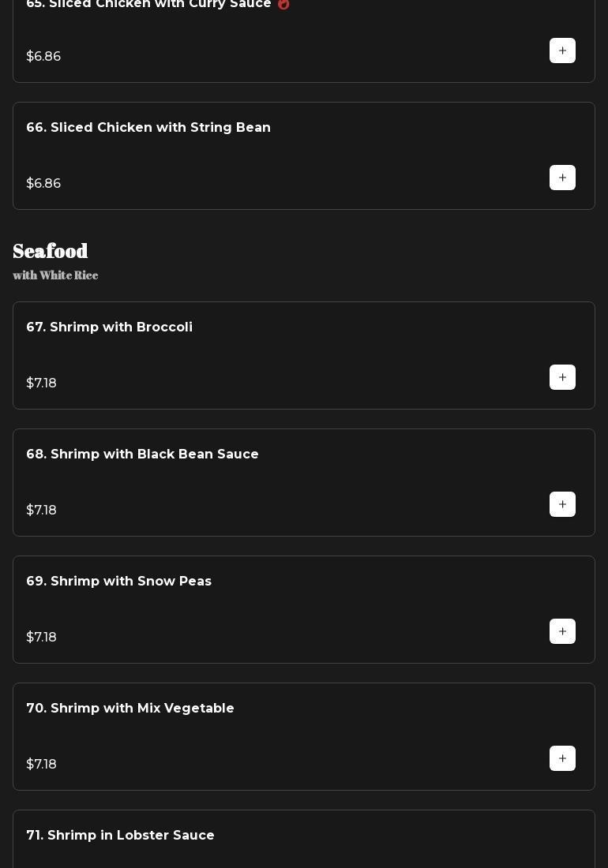Open the 67. Shrimp with Broccoli title
Image resolution: width=608 pixels, height=868 pixels.
coord(109,327)
